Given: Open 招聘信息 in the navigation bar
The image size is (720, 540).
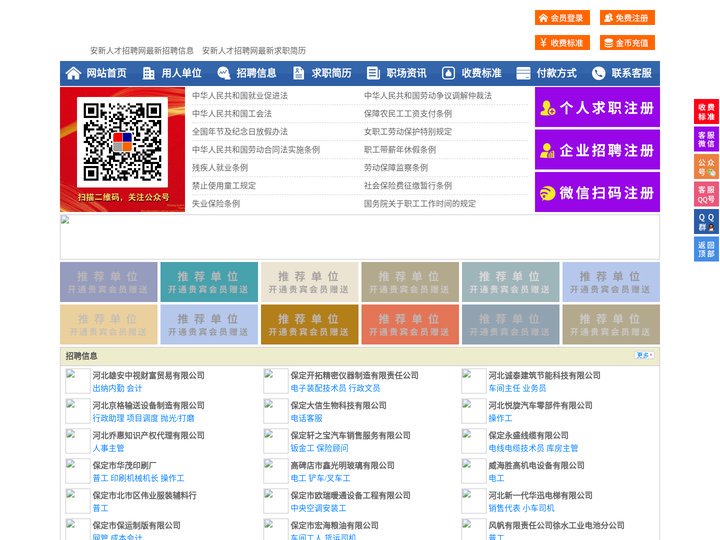Looking at the screenshot, I should (x=256, y=73).
